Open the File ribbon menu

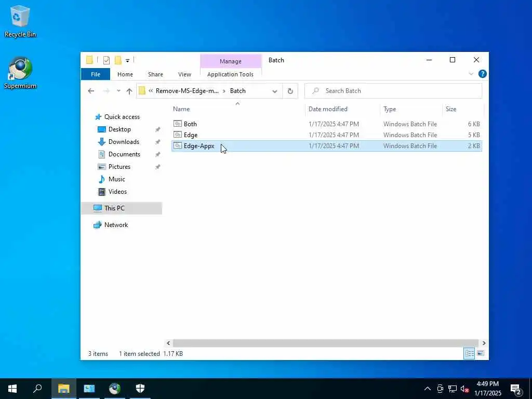(x=96, y=74)
